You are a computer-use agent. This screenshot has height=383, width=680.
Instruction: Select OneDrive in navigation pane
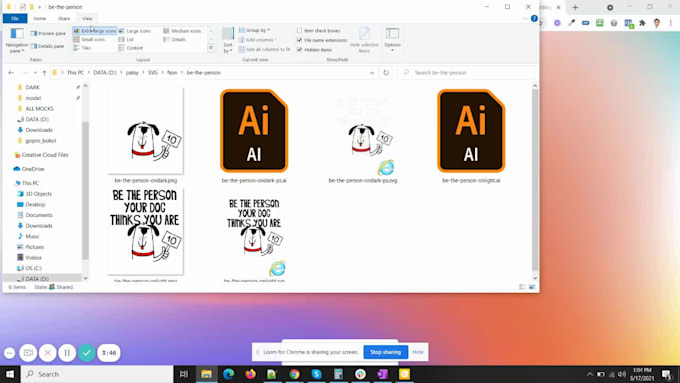tap(33, 169)
